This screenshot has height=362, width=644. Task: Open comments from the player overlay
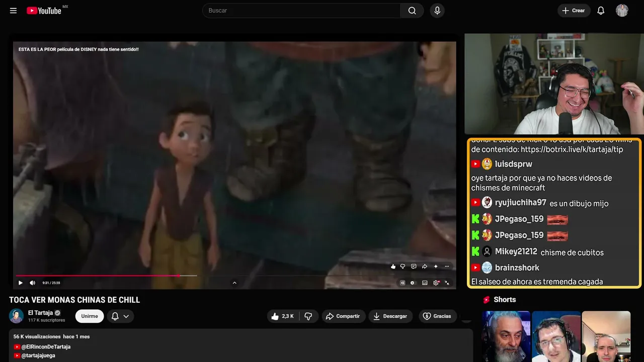(414, 266)
